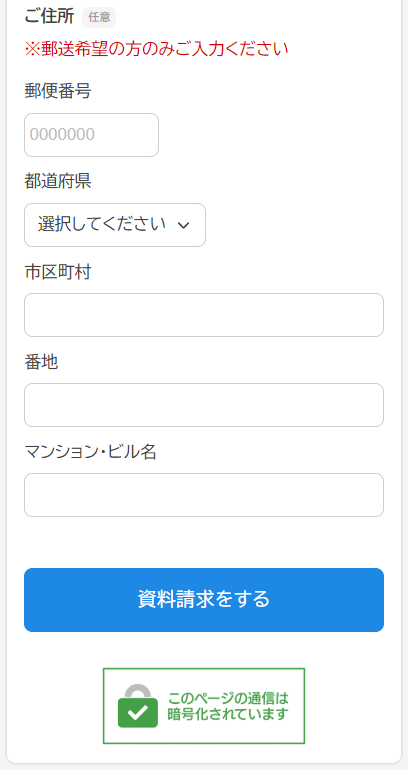The width and height of the screenshot is (408, 770).
Task: Open the 都道府県 選択してください dropdown
Action: click(x=115, y=225)
